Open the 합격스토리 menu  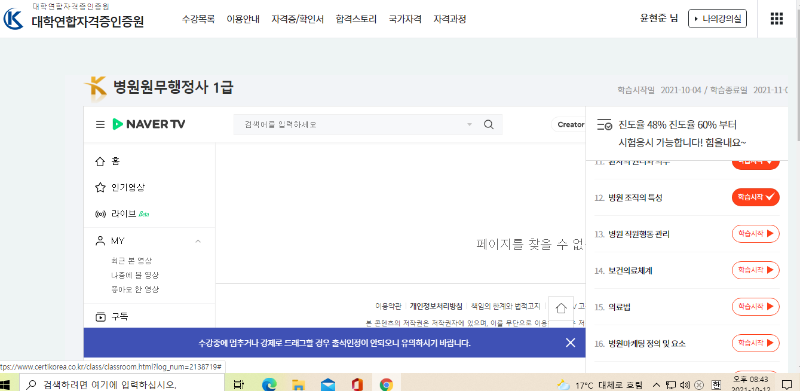point(356,19)
